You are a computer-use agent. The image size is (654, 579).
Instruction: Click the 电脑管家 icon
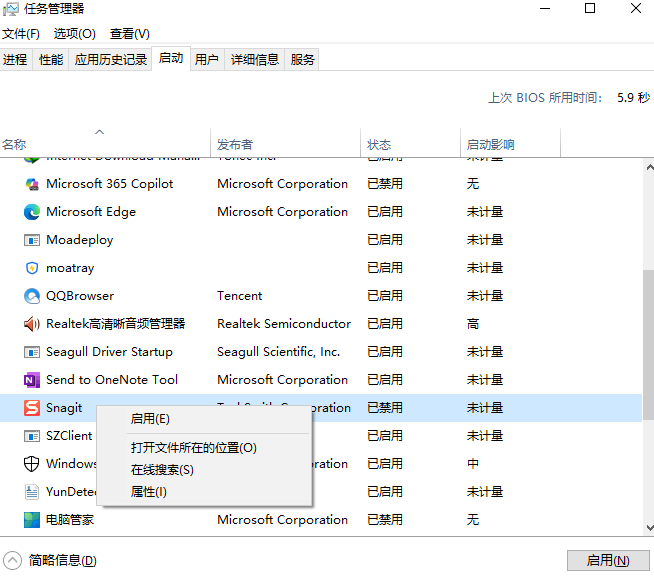[32, 520]
